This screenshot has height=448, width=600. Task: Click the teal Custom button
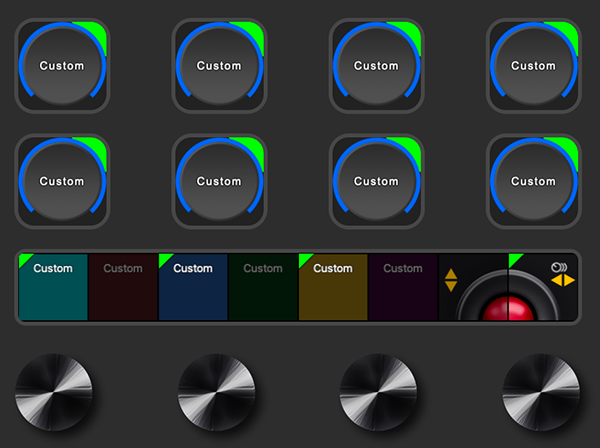[x=53, y=287]
